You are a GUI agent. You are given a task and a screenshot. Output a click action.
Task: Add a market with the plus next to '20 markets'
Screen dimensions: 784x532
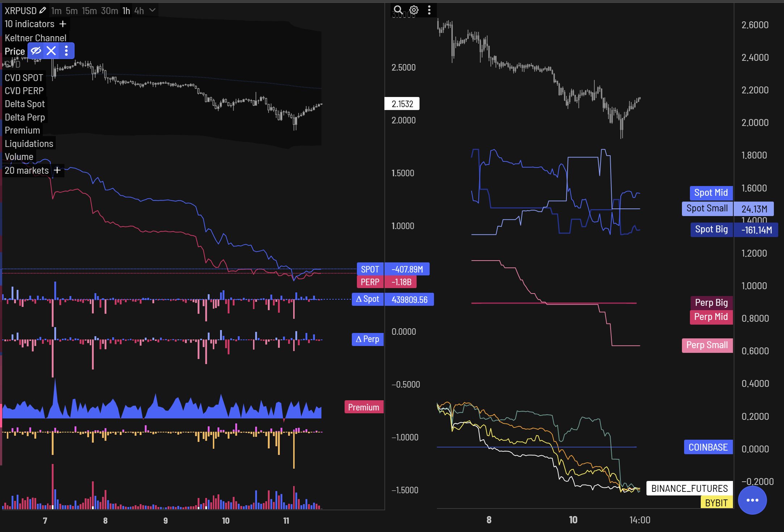pyautogui.click(x=57, y=170)
